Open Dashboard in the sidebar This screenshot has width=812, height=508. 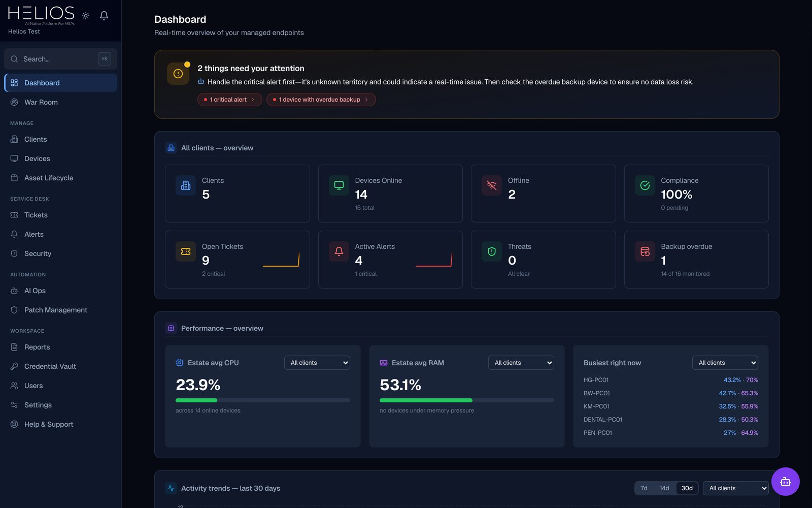tap(60, 83)
